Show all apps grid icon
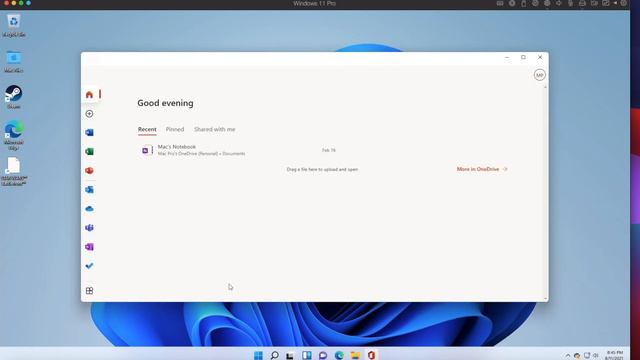This screenshot has width=640, height=360. pyautogui.click(x=89, y=291)
